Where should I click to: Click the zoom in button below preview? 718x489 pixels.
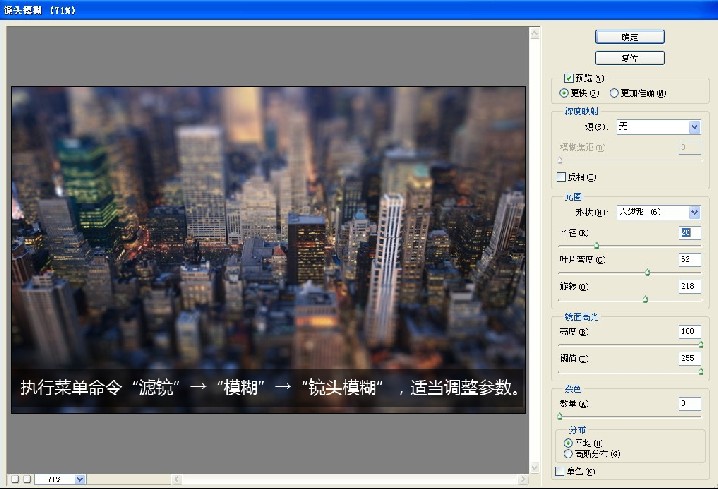click(27, 480)
